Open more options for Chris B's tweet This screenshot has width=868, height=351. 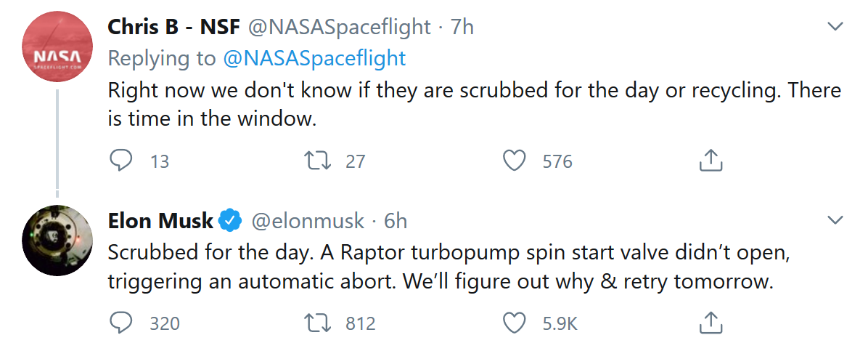coord(835,27)
